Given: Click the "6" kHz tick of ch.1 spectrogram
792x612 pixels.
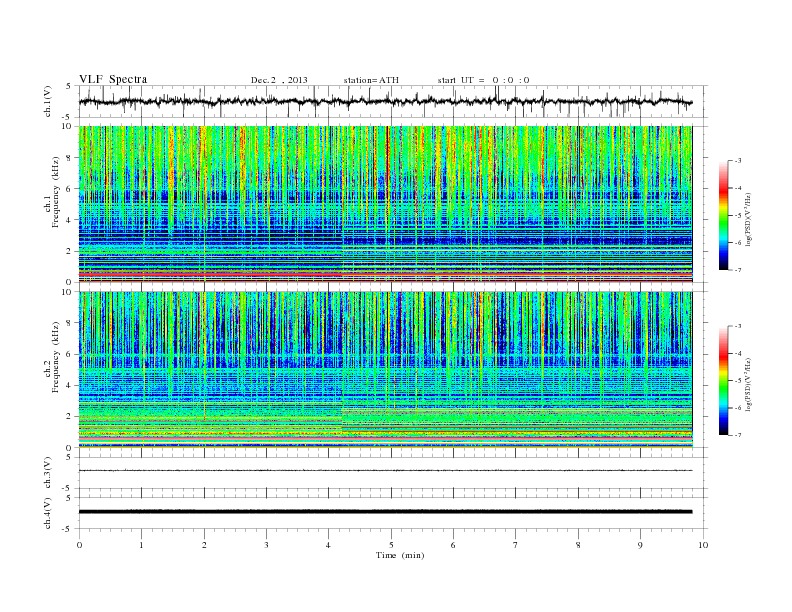Looking at the screenshot, I should (x=69, y=189).
